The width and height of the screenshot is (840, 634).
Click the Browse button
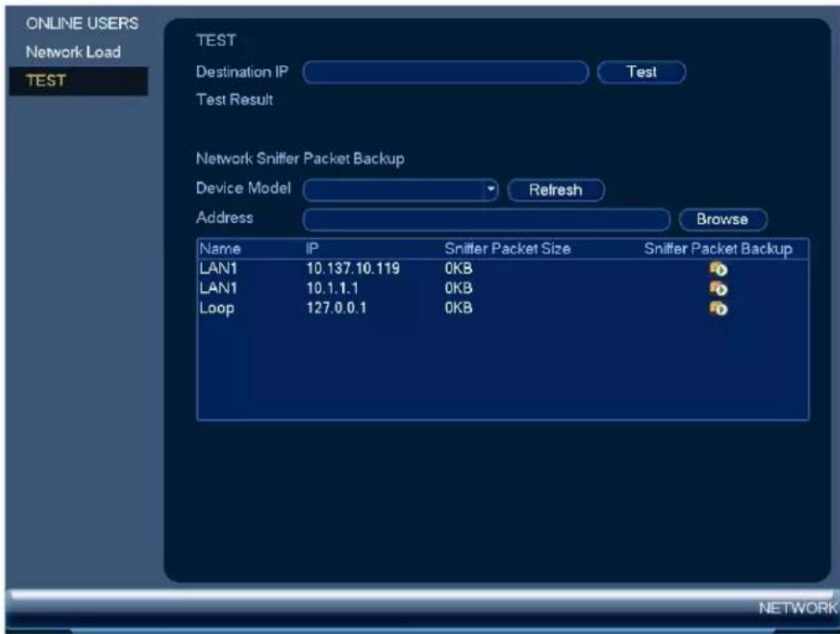point(723,219)
